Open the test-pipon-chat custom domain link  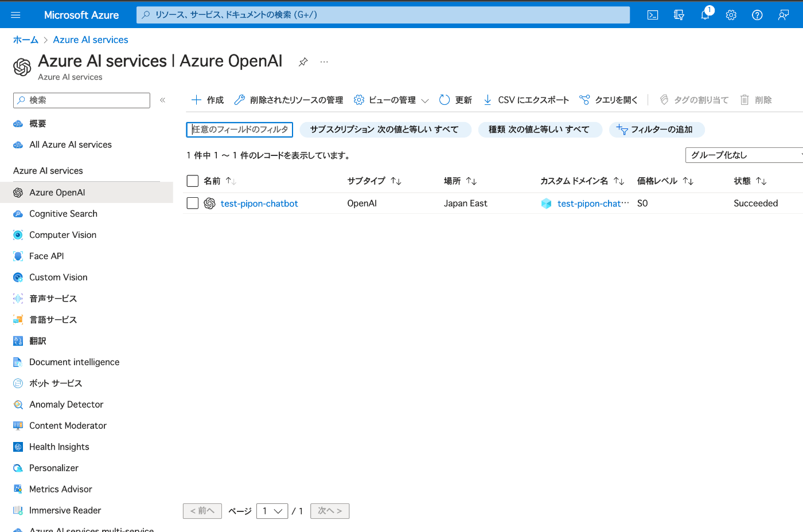click(x=593, y=204)
